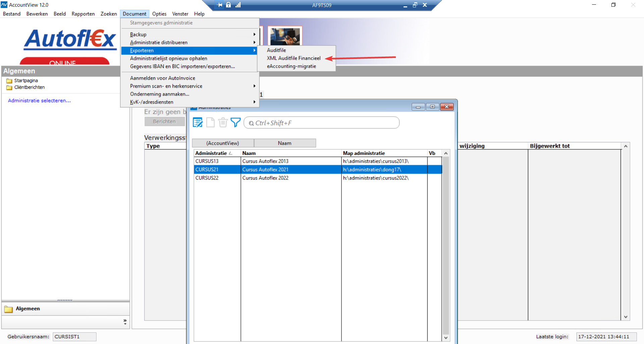Expand the navigation pane chevron button
The height and width of the screenshot is (344, 644).
pos(125,322)
